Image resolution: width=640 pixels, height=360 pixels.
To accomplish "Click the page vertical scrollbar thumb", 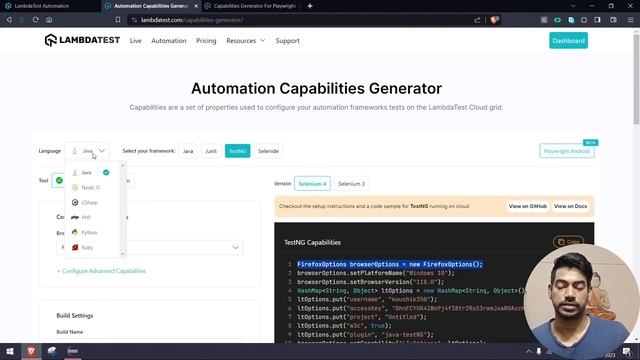I will pos(636,78).
